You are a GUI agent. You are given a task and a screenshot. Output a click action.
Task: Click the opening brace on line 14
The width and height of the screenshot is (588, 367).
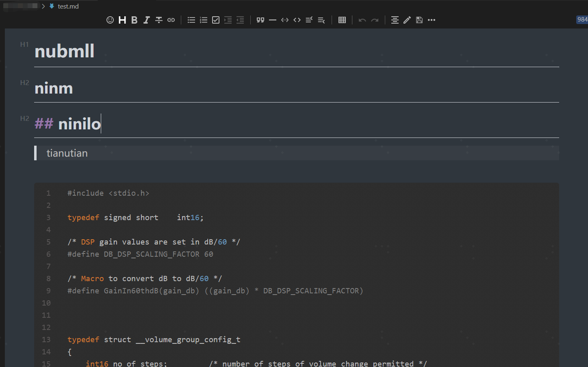click(x=69, y=352)
